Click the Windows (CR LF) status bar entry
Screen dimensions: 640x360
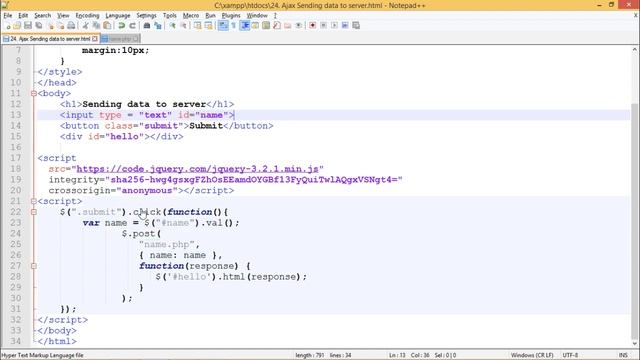(x=532, y=355)
